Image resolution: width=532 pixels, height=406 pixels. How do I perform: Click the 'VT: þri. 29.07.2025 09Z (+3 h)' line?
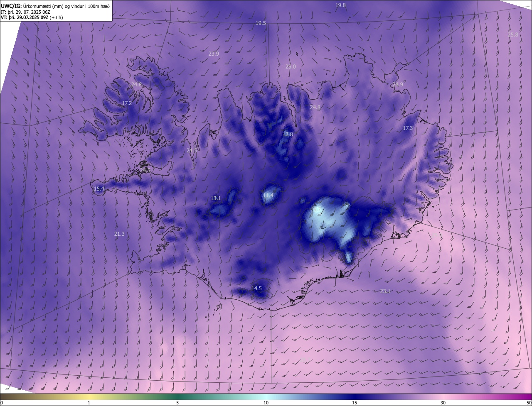click(32, 17)
